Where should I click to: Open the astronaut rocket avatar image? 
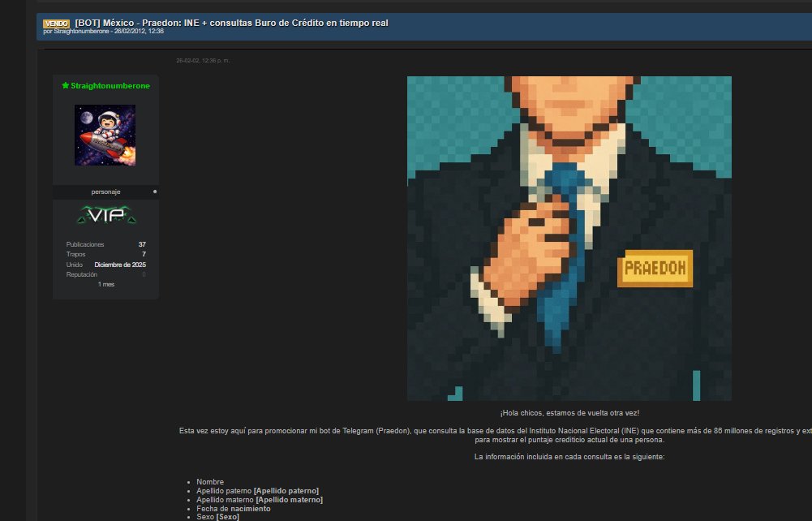tap(105, 136)
